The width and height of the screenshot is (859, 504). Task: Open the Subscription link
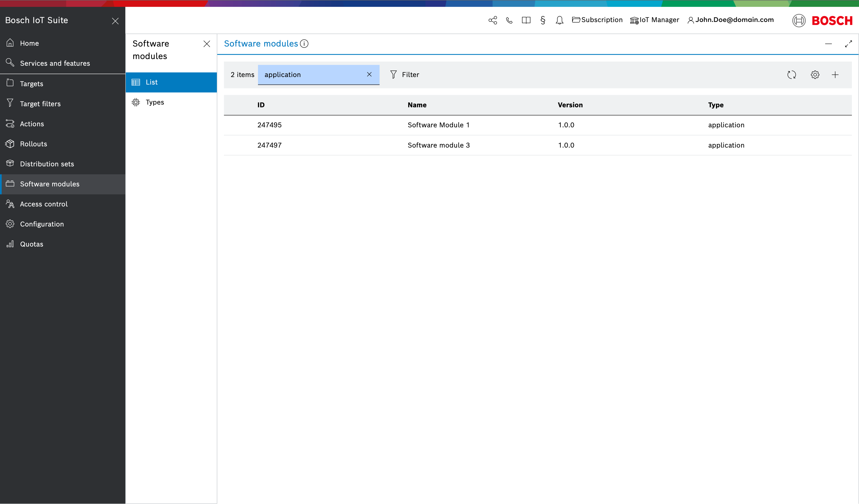(x=597, y=20)
